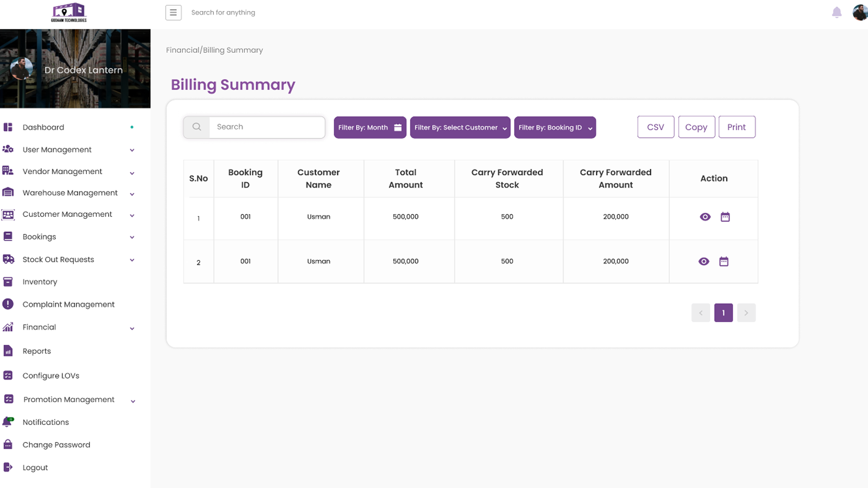
Task: Expand Promotion Management chevron
Action: tap(133, 401)
